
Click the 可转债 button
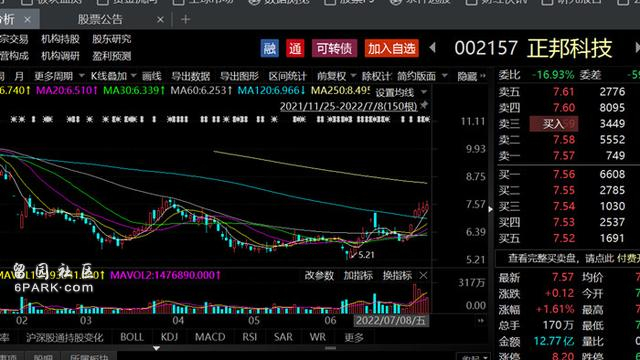pyautogui.click(x=334, y=49)
